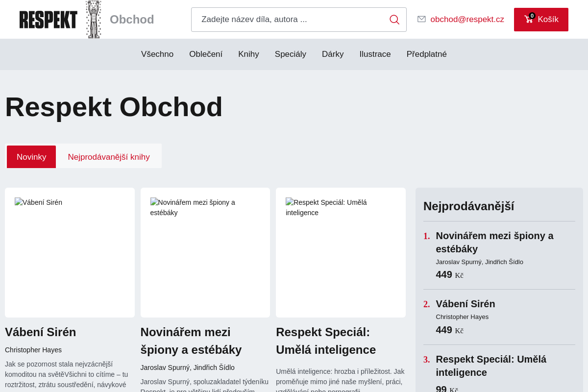Open the Vábení Sirén product image
The height and width of the screenshot is (392, 588).
70,252
